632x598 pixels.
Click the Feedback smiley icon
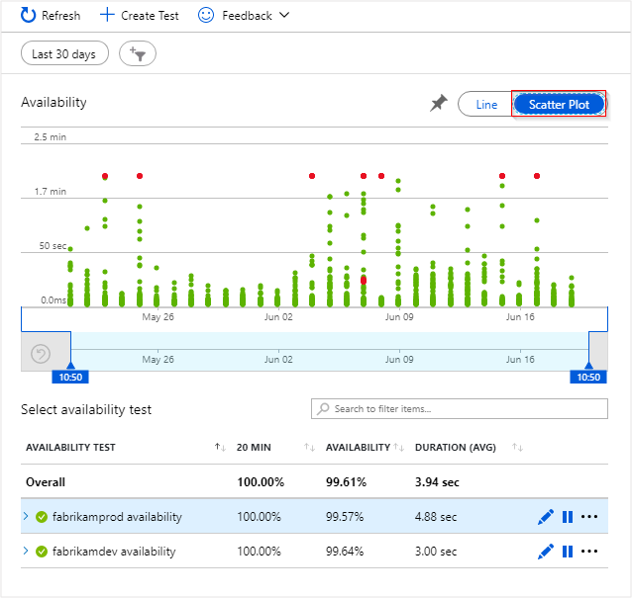(206, 16)
